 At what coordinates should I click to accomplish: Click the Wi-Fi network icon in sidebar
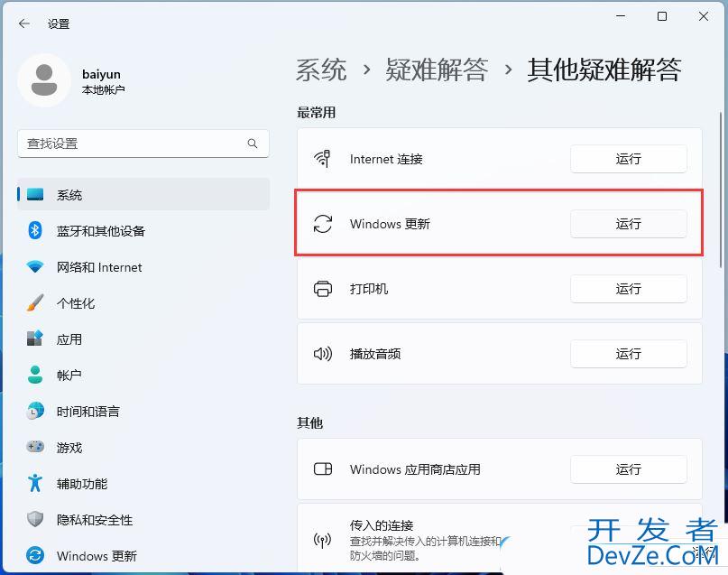point(35,266)
